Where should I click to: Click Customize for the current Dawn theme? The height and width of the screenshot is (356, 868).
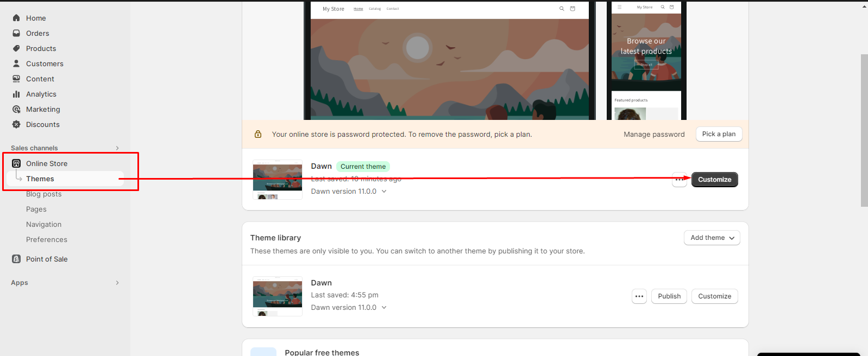(715, 180)
